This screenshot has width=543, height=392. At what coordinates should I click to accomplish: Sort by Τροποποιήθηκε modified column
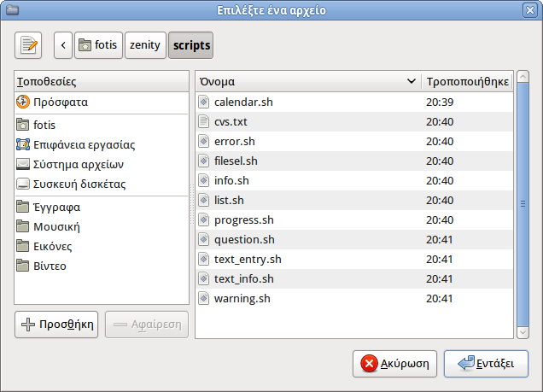[x=467, y=82]
